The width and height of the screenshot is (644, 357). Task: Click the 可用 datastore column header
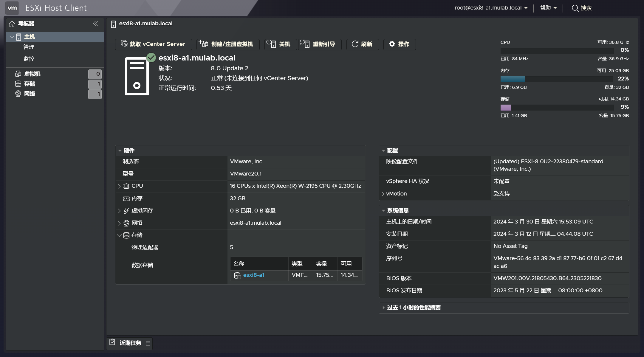(x=350, y=264)
